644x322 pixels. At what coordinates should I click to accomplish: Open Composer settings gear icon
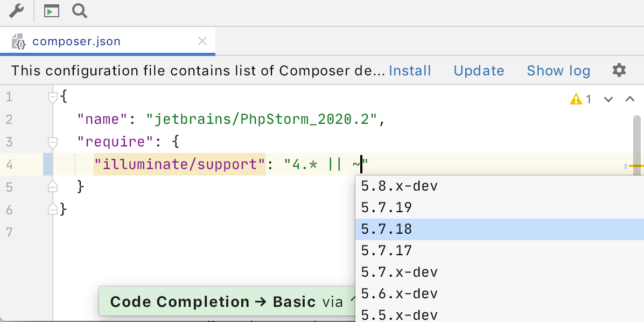pyautogui.click(x=619, y=70)
